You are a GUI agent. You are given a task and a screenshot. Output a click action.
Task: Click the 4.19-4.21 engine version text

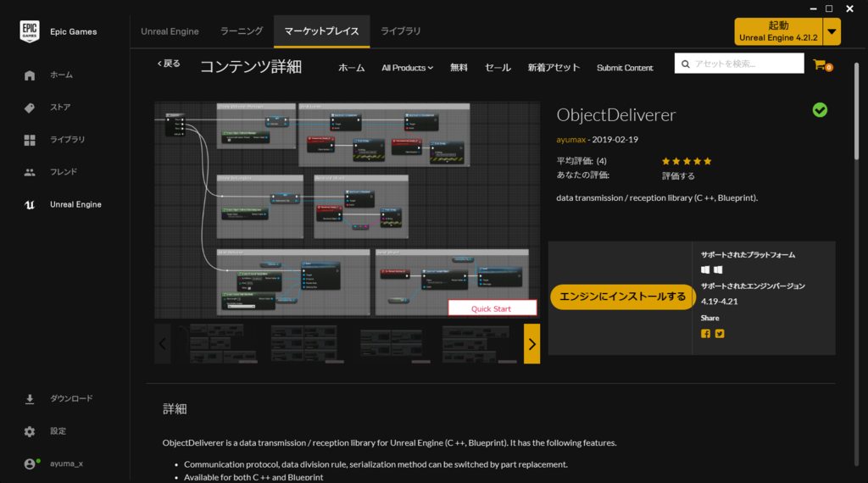coord(719,302)
